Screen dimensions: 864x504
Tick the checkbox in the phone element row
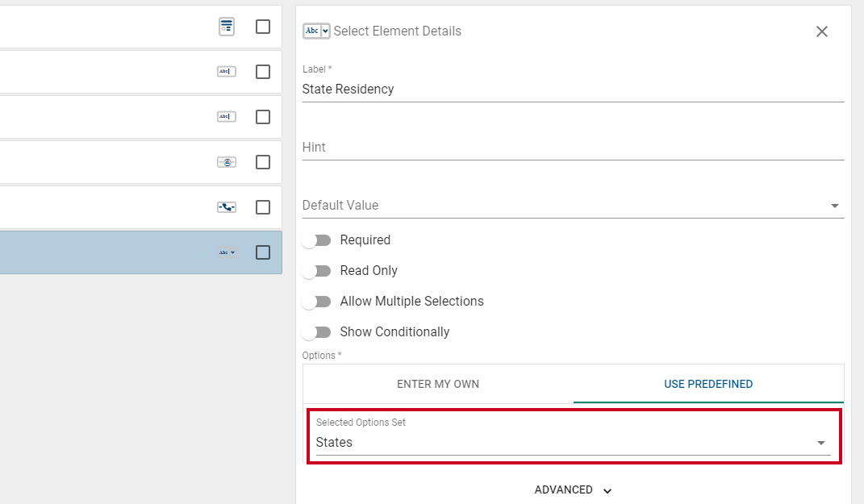click(263, 207)
